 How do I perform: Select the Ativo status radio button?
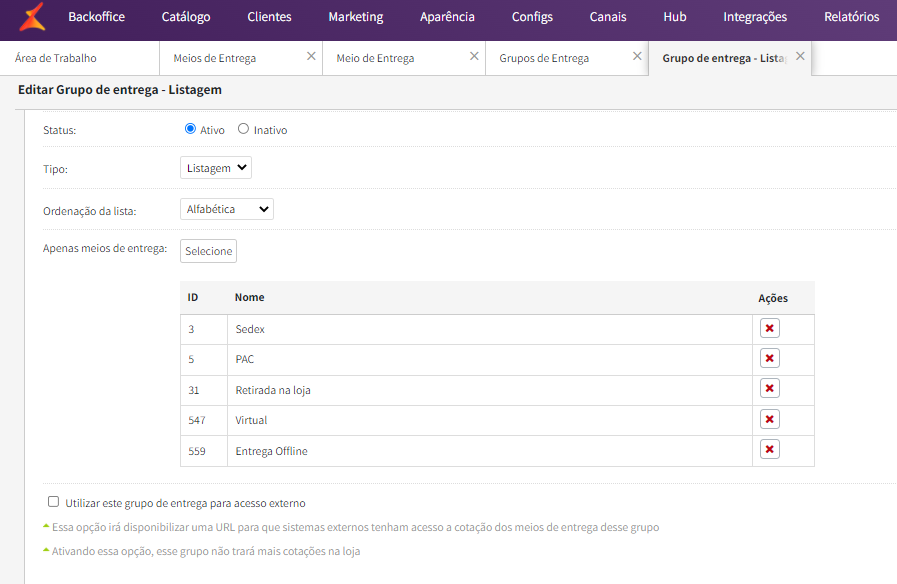coord(190,129)
